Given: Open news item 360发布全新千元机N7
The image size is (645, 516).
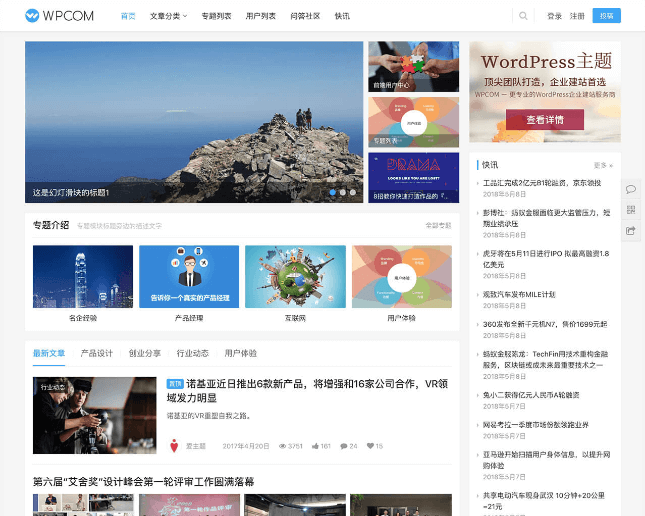Looking at the screenshot, I should coord(545,324).
